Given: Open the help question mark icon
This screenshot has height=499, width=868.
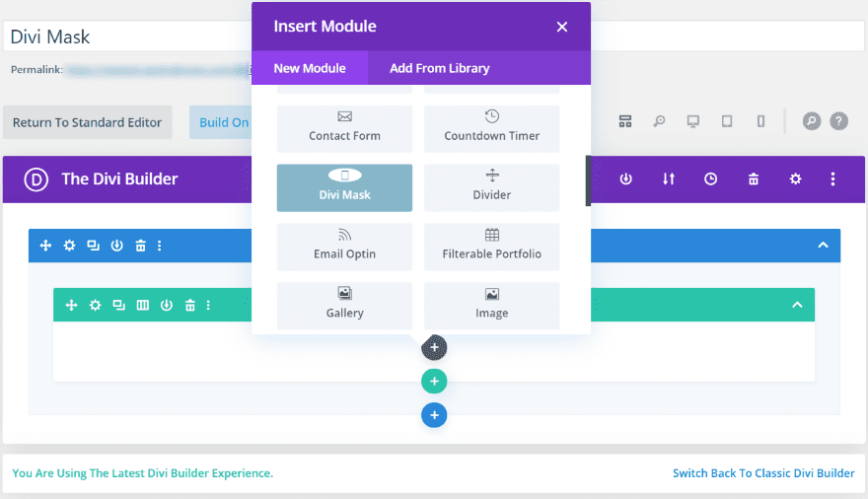Looking at the screenshot, I should click(x=838, y=121).
